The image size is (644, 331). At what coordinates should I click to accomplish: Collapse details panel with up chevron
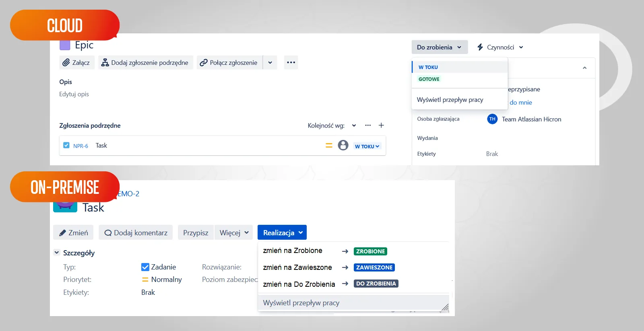584,68
